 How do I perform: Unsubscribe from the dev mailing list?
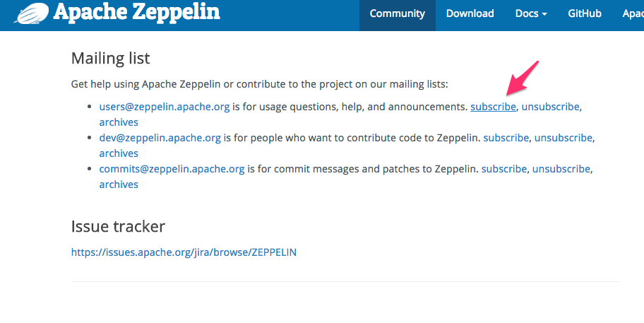pyautogui.click(x=563, y=138)
